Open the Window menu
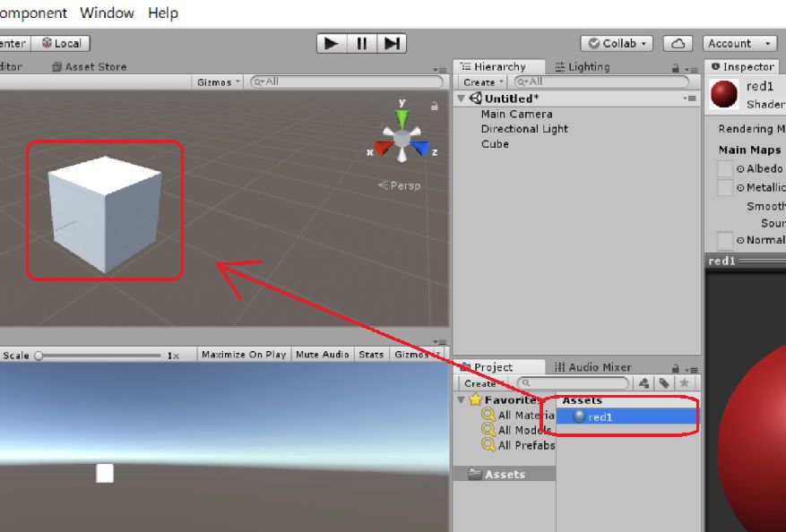Image resolution: width=786 pixels, height=532 pixels. [x=107, y=13]
